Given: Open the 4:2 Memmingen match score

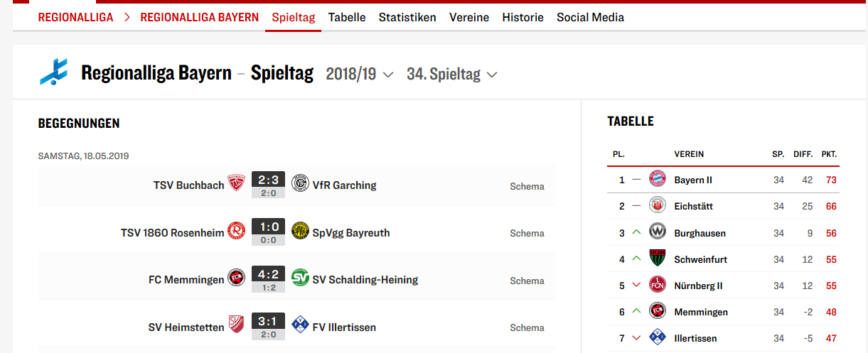Looking at the screenshot, I should click(x=268, y=275).
